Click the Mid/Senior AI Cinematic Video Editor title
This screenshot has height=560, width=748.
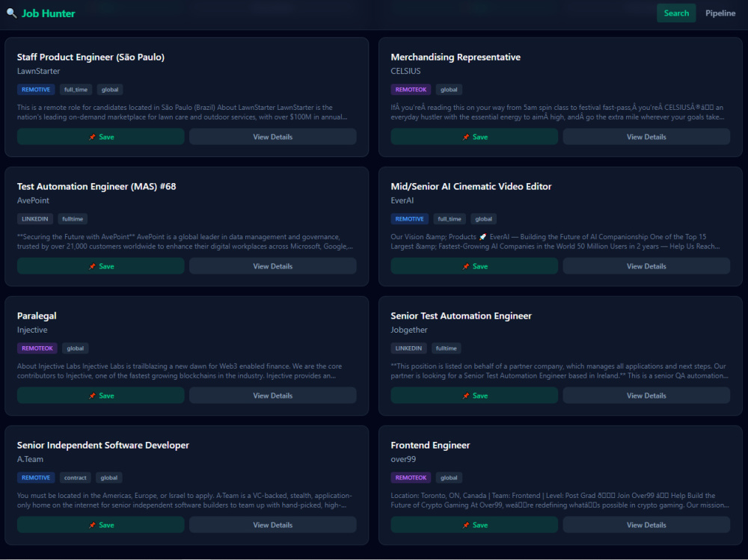tap(470, 186)
